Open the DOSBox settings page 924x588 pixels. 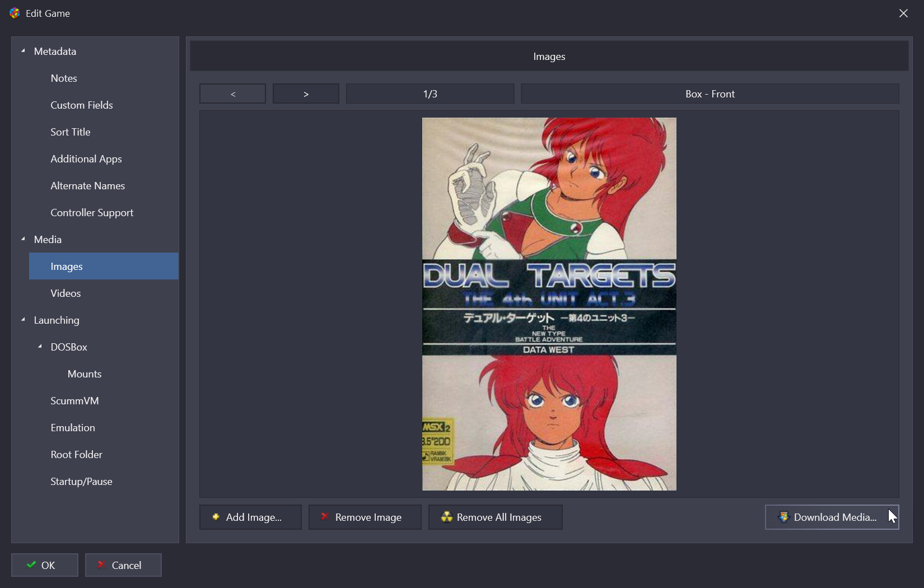pyautogui.click(x=69, y=347)
